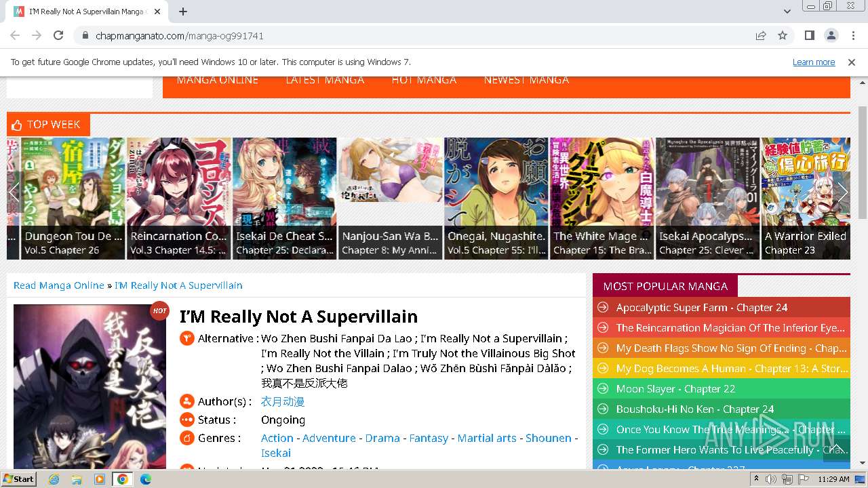Click the arrow icon beside Apocalyptic Super Farm
Image resolution: width=868 pixels, height=488 pixels.
[x=602, y=308]
